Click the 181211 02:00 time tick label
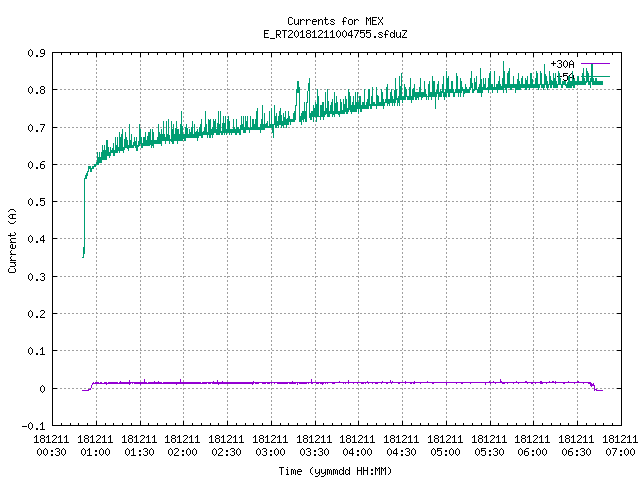 [x=182, y=446]
